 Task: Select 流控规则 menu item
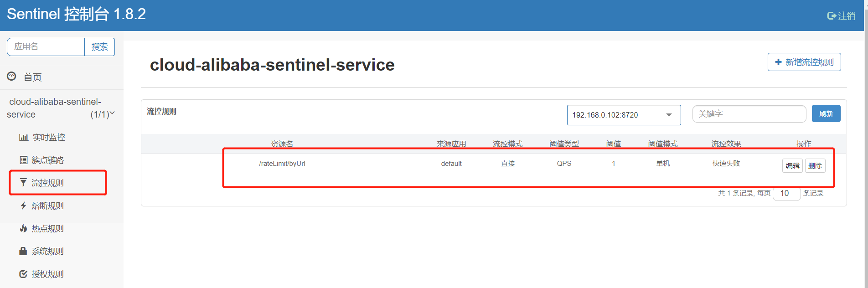click(x=47, y=183)
